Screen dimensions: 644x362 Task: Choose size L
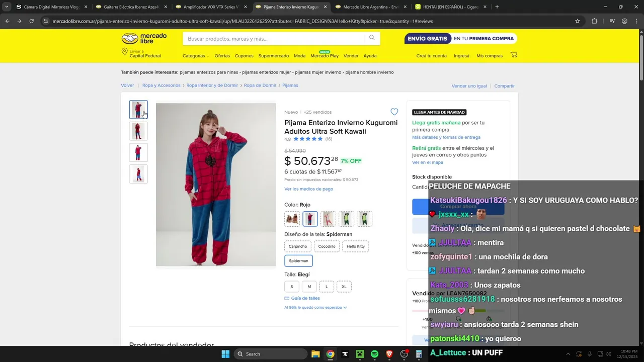(327, 287)
